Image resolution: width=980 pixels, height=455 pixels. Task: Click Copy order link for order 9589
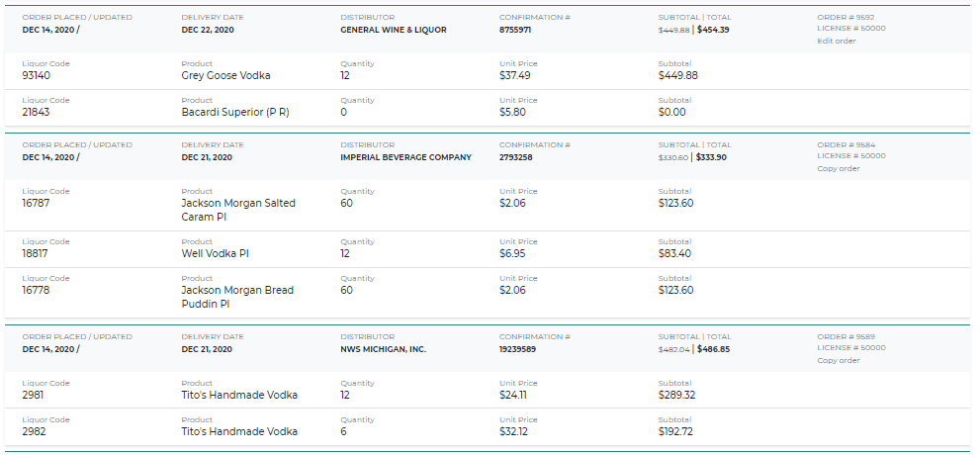click(x=838, y=360)
